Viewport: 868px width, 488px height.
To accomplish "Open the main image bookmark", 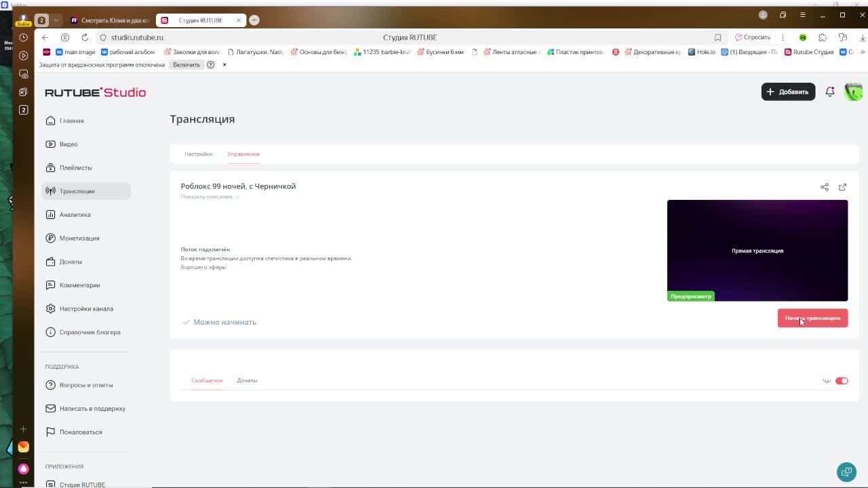I will [75, 52].
